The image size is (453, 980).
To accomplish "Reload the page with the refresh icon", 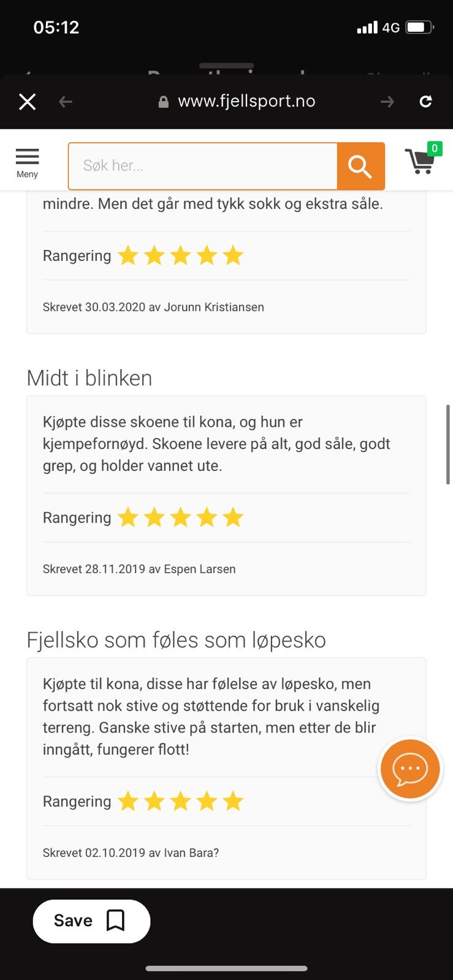I will click(x=426, y=101).
